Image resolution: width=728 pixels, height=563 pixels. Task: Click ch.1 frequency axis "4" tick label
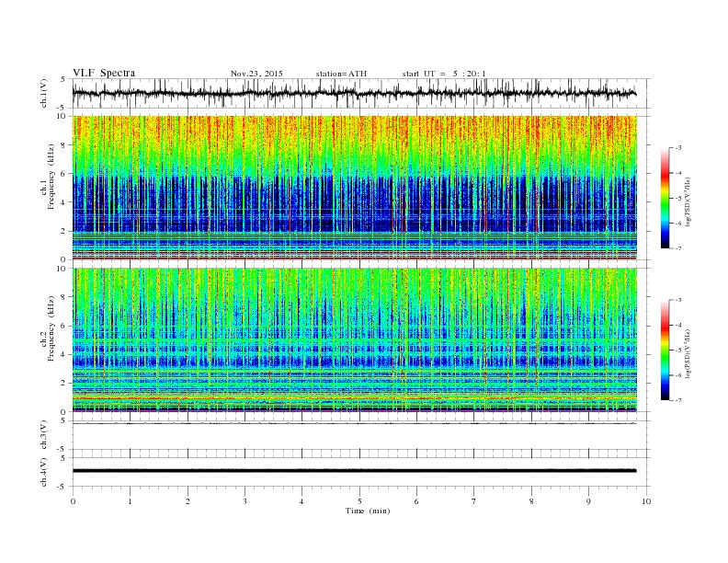(x=64, y=202)
